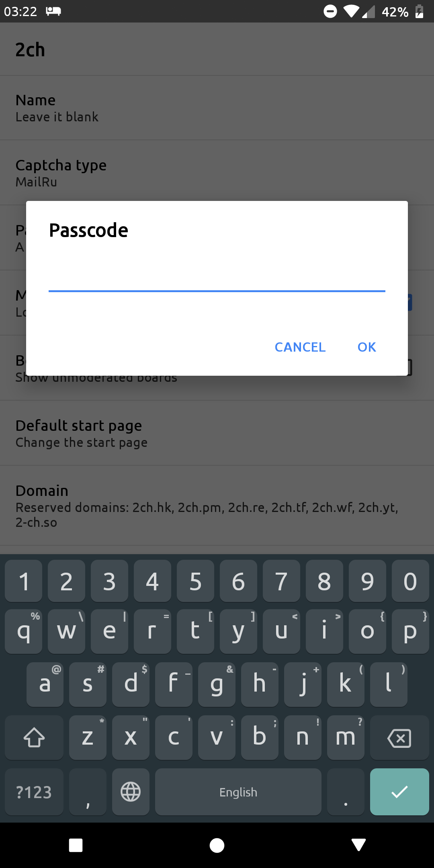
Task: Tap the period key on keyboard
Action: click(x=346, y=792)
